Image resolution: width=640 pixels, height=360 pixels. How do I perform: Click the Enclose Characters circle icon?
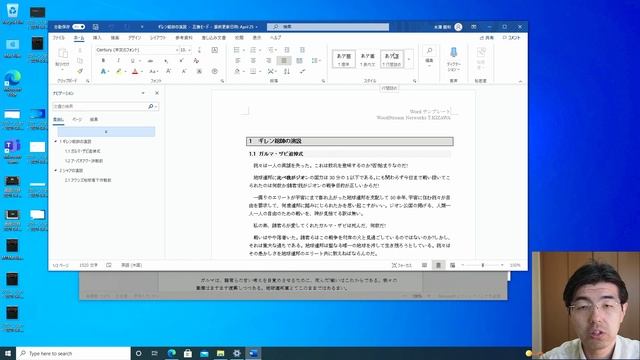(x=215, y=71)
